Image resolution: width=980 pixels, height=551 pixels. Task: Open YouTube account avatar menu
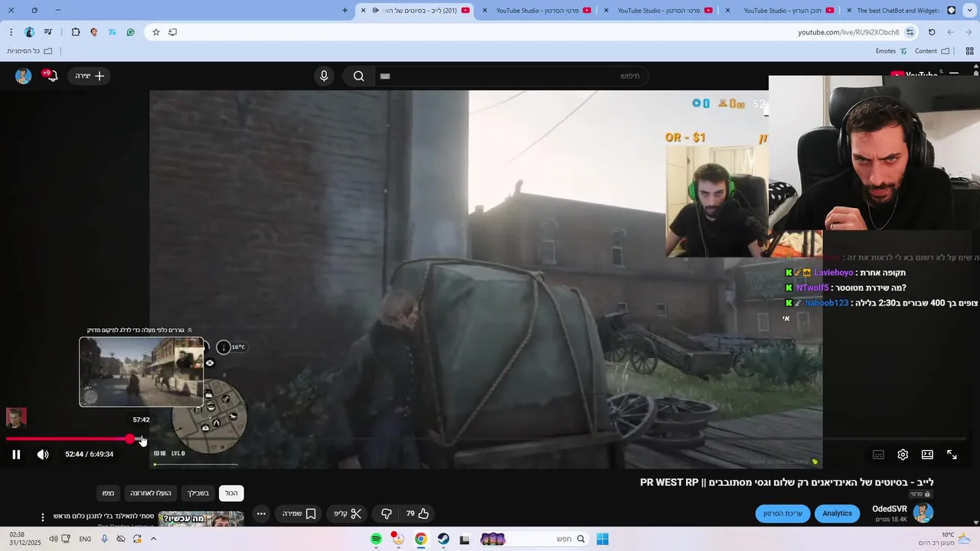pos(24,76)
